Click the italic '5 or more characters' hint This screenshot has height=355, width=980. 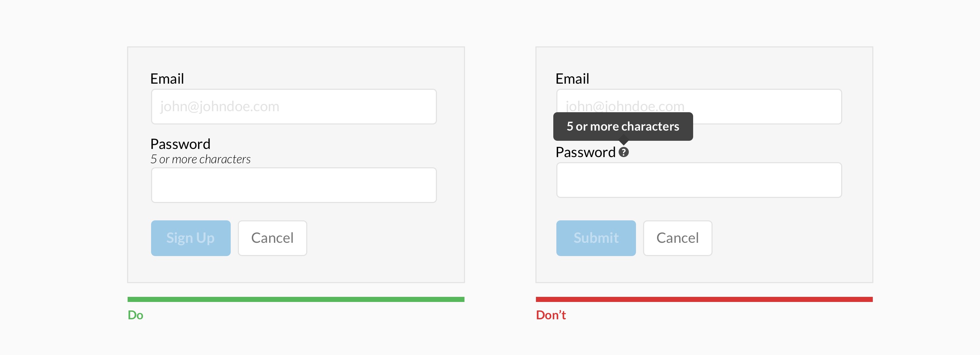[x=200, y=159]
